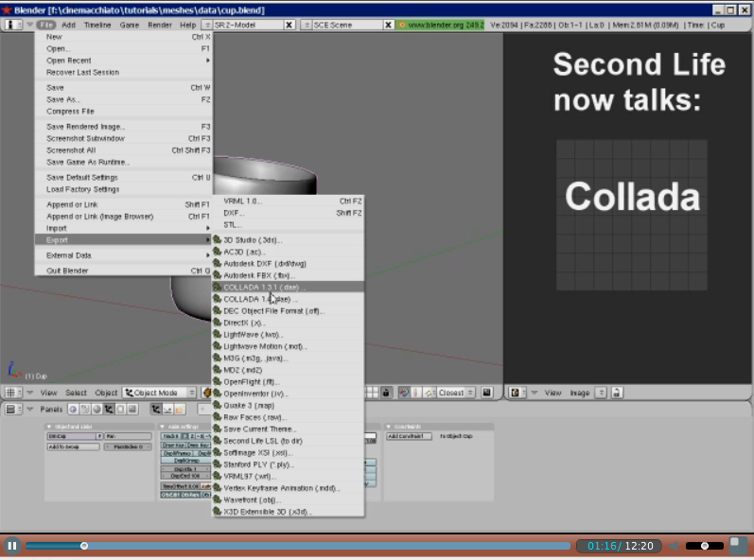Image resolution: width=754 pixels, height=560 pixels.
Task: Open the Closest snap target dropdown
Action: pos(456,393)
